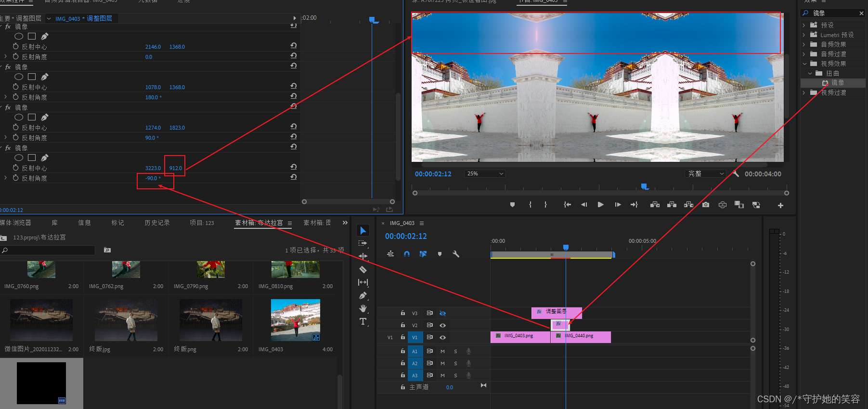This screenshot has height=409, width=868.
Task: Toggle sync lock for track A3
Action: (x=430, y=375)
